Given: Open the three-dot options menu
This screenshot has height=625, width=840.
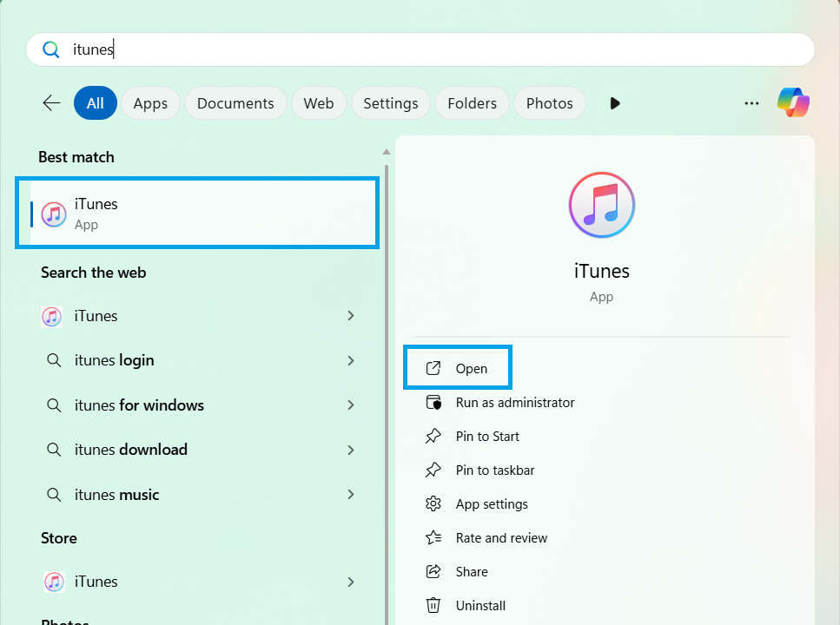Looking at the screenshot, I should (751, 103).
